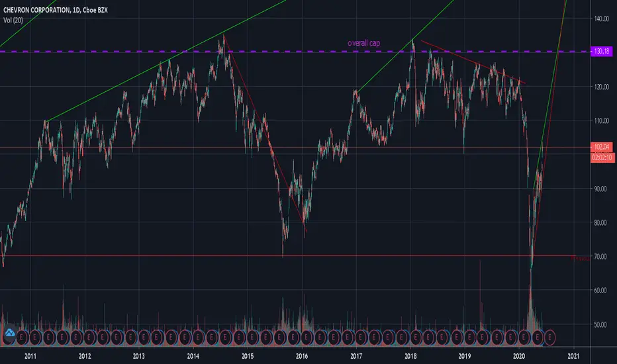The width and height of the screenshot is (617, 364).
Task: Click the 102.04 current price label
Action: coord(601,147)
